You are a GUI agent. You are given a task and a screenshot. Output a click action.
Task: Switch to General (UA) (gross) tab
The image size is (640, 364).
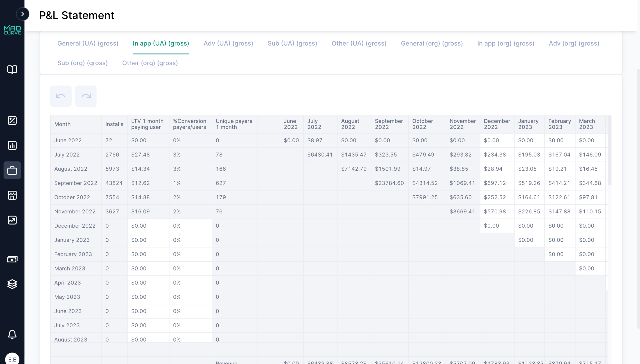coord(88,44)
